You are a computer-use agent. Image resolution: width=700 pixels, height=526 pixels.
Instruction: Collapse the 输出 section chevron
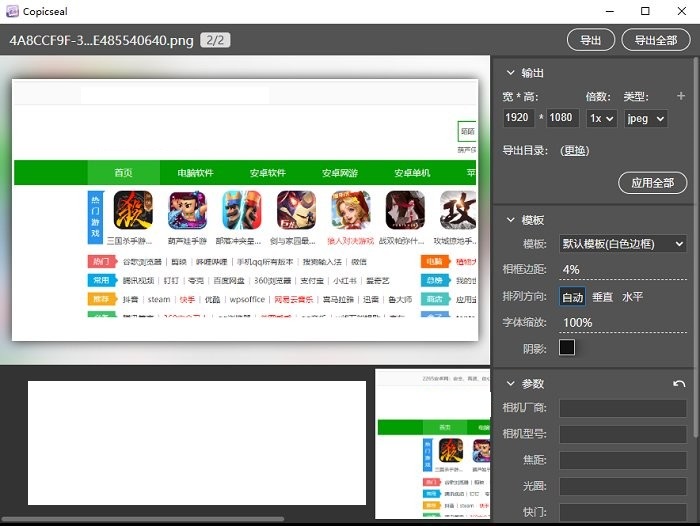pos(510,73)
